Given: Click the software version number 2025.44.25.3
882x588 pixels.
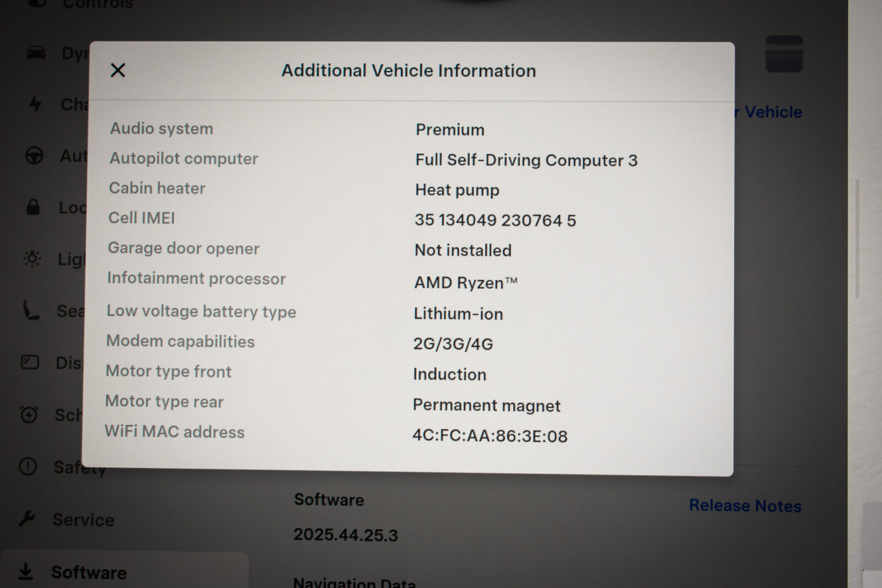Looking at the screenshot, I should (x=345, y=535).
